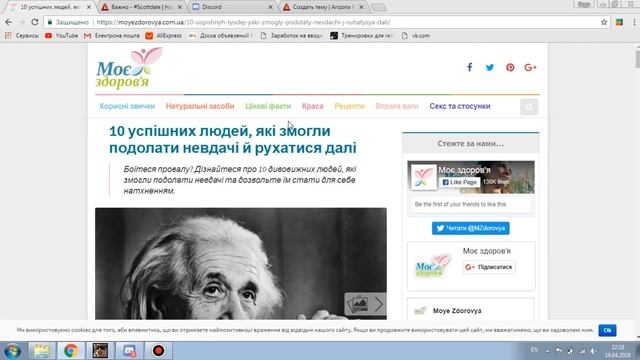Open the Тренировки bookmark
Viewport: 640px width, 360px height.
click(x=361, y=36)
